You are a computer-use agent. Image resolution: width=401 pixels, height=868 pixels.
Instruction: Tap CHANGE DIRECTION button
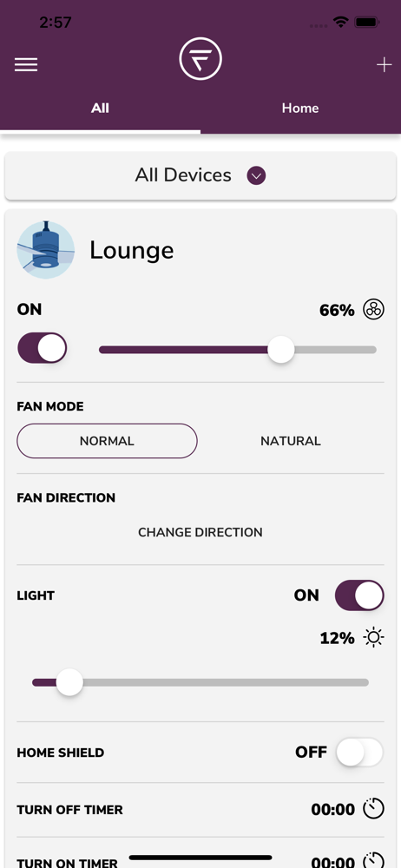coord(200,532)
